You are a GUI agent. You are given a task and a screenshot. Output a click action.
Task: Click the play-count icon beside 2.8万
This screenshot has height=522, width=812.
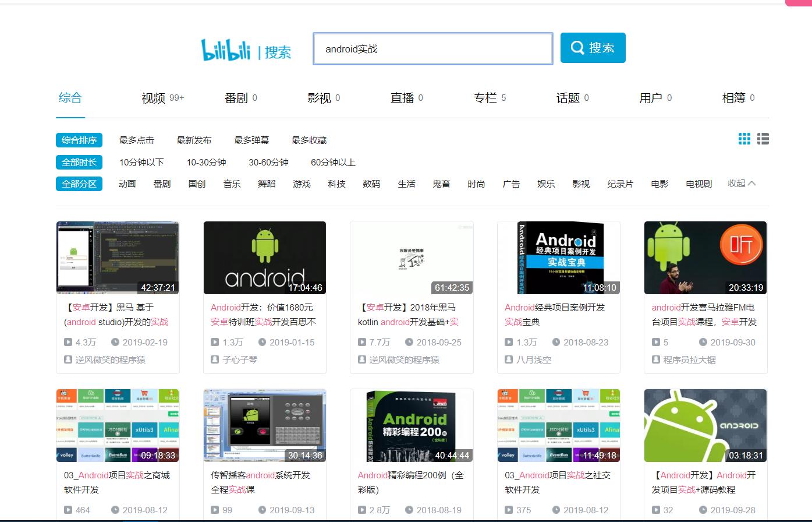click(x=363, y=510)
